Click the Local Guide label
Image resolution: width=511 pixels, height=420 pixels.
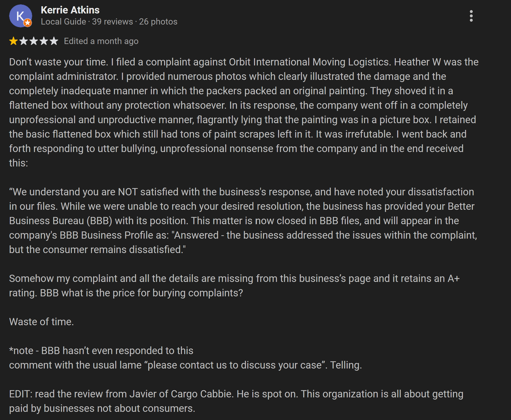(x=63, y=22)
